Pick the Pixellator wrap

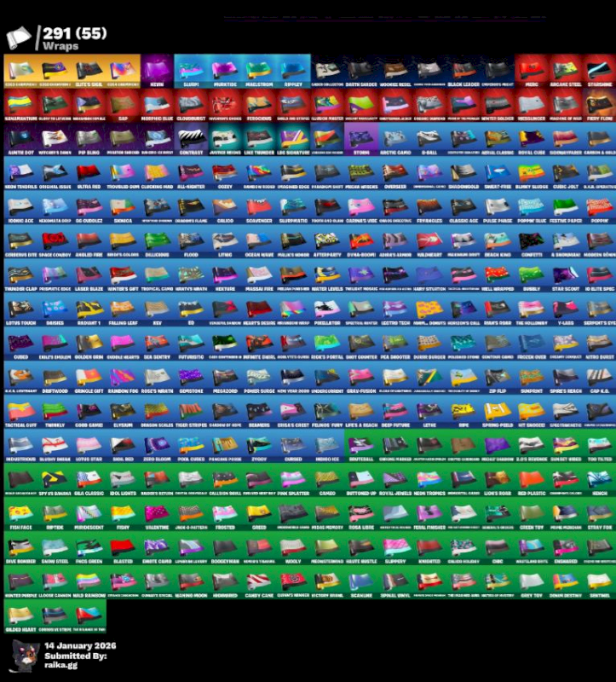(x=327, y=309)
